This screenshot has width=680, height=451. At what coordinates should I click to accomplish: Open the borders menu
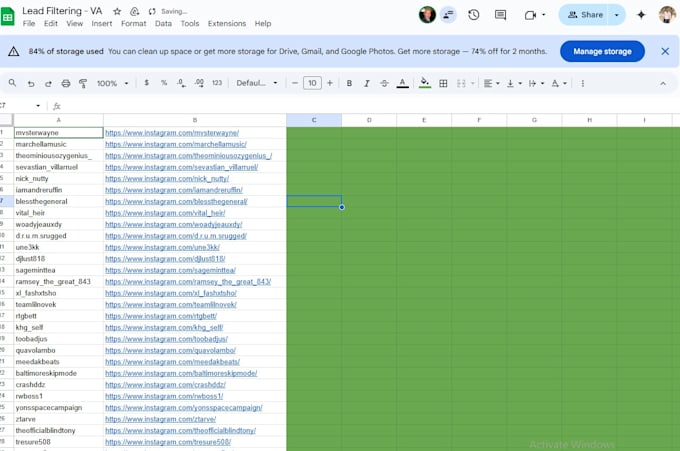tap(443, 83)
